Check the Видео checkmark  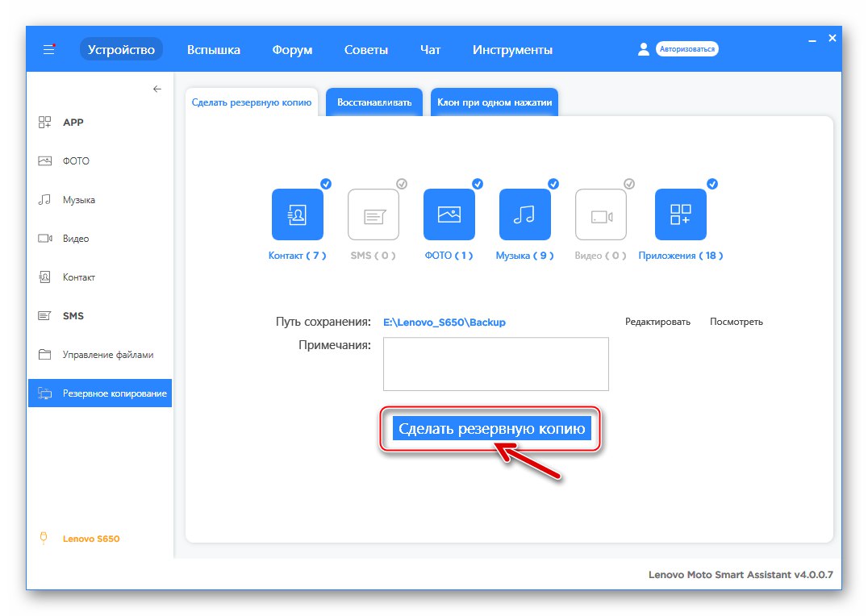[629, 184]
